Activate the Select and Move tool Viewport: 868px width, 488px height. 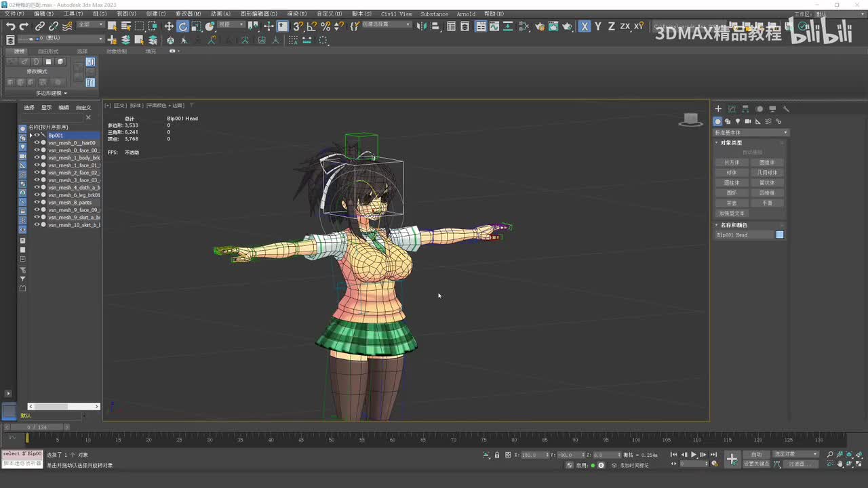169,26
